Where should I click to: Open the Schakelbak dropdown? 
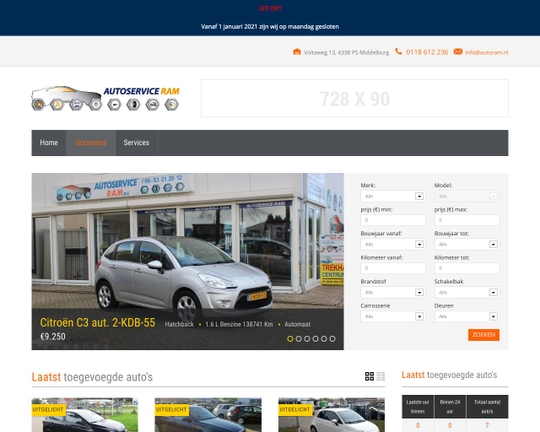[x=467, y=292]
